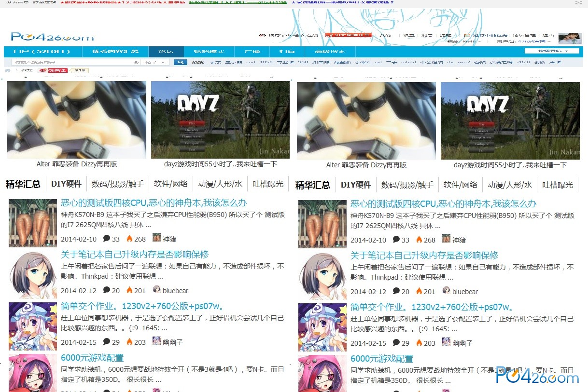Click the Alter Dizzy figure thumbnail, left column
The image size is (588, 392).
77,120
